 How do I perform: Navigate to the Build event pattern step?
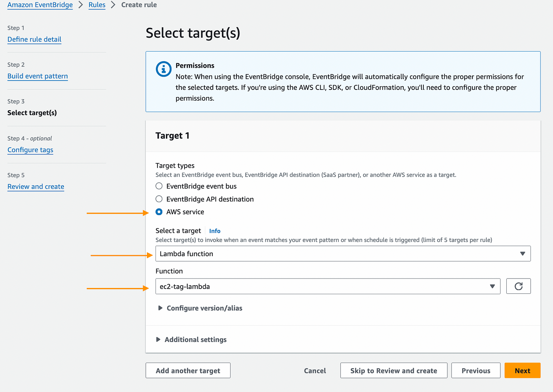coord(37,76)
